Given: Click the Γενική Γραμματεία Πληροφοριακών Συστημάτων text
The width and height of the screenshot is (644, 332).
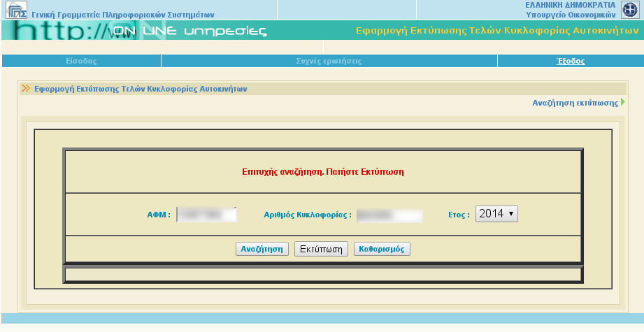Looking at the screenshot, I should [123, 15].
